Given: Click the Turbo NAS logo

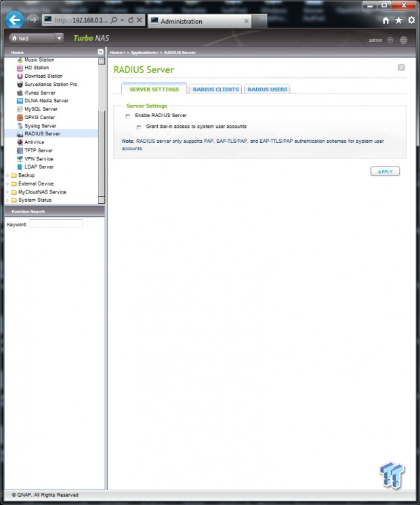Looking at the screenshot, I should click(91, 38).
